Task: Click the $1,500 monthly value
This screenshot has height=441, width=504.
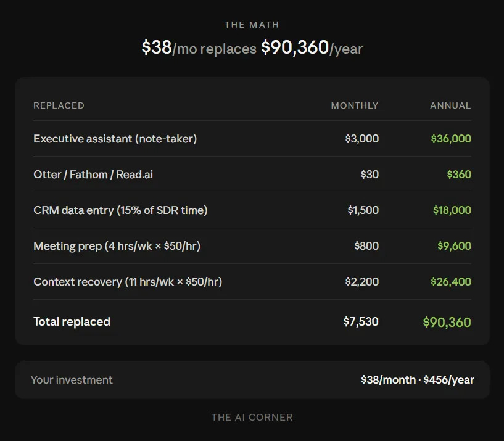Action: (x=363, y=210)
